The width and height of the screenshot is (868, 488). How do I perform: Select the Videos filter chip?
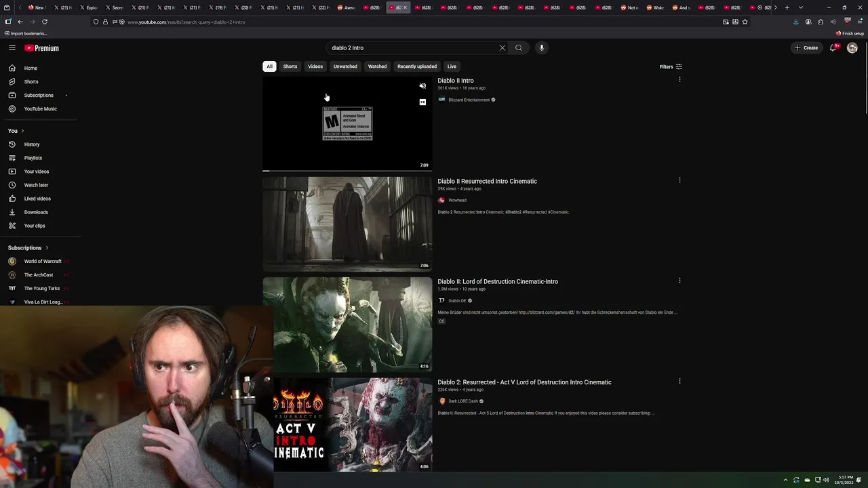[315, 66]
